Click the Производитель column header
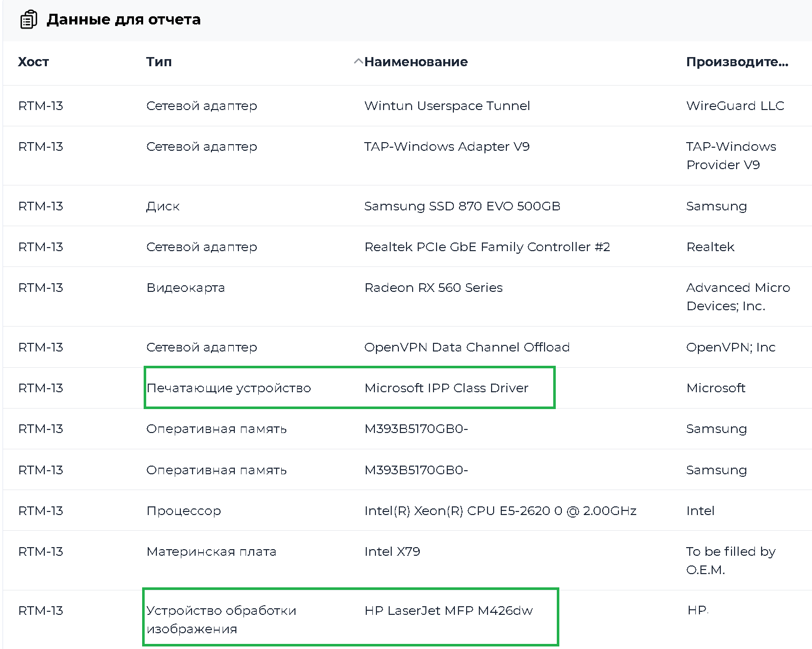This screenshot has width=812, height=649. pyautogui.click(x=737, y=62)
